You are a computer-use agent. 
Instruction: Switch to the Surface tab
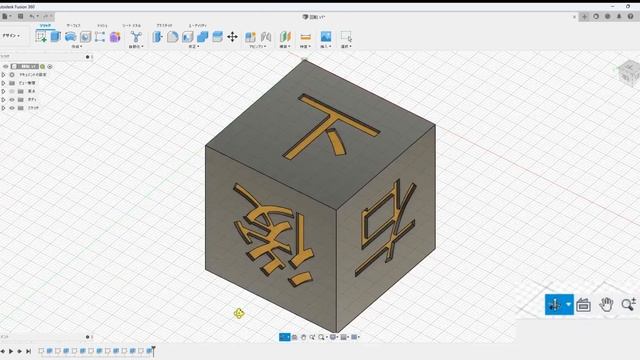(73, 26)
